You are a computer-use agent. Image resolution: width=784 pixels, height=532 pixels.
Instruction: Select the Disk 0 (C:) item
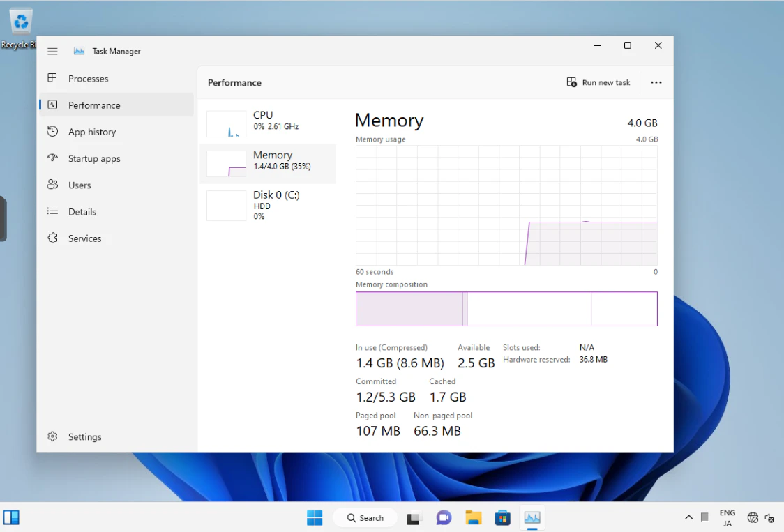tap(268, 204)
